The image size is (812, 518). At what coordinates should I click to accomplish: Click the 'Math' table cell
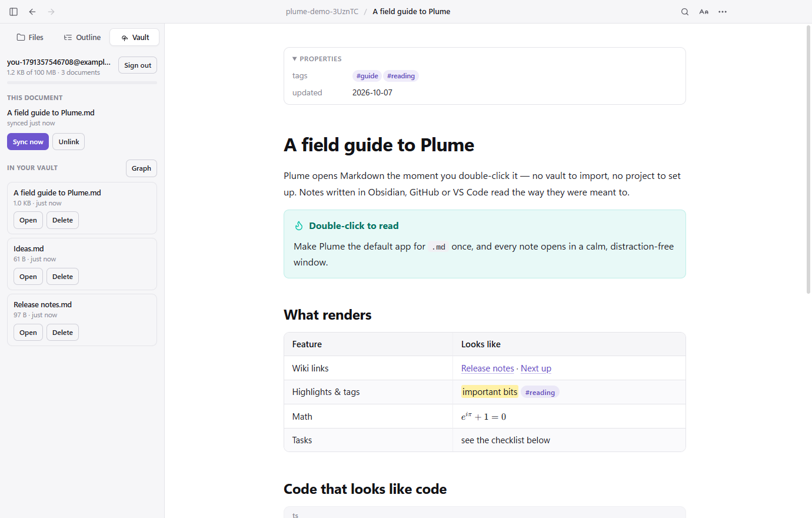click(368, 417)
